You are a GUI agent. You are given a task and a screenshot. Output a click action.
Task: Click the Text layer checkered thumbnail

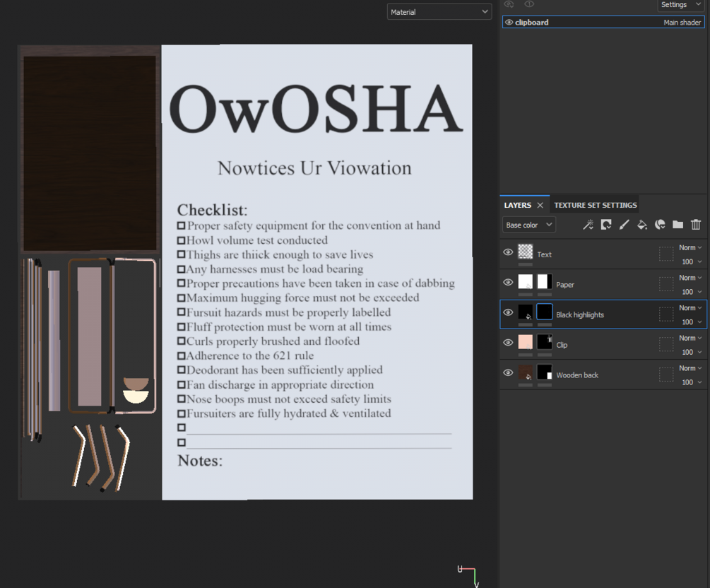[525, 252]
